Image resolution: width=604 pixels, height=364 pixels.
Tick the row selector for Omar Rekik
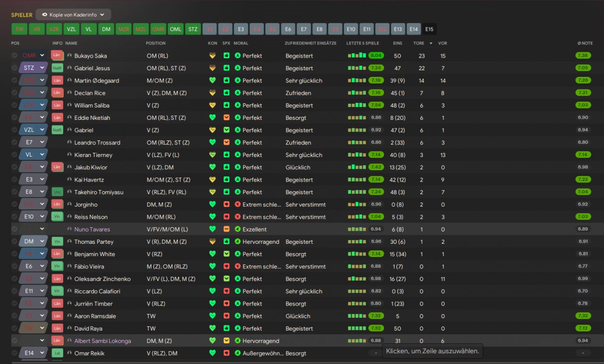[15, 353]
